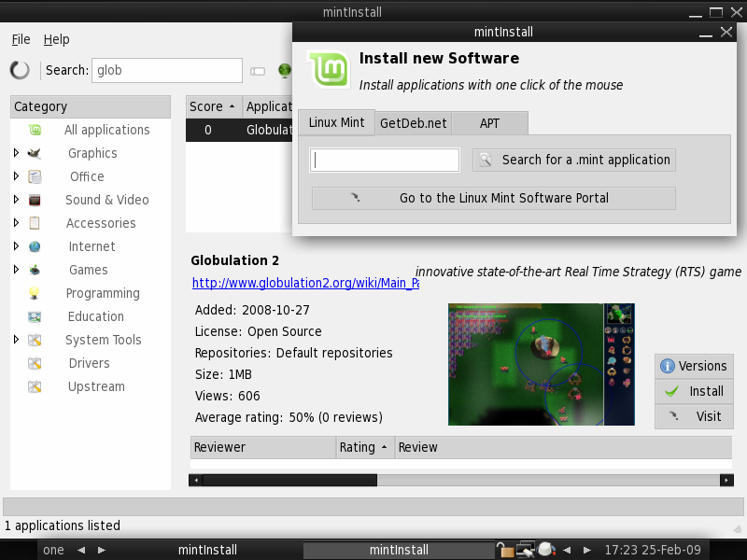Click the Install button
Image resolution: width=747 pixels, height=560 pixels.
click(x=694, y=391)
